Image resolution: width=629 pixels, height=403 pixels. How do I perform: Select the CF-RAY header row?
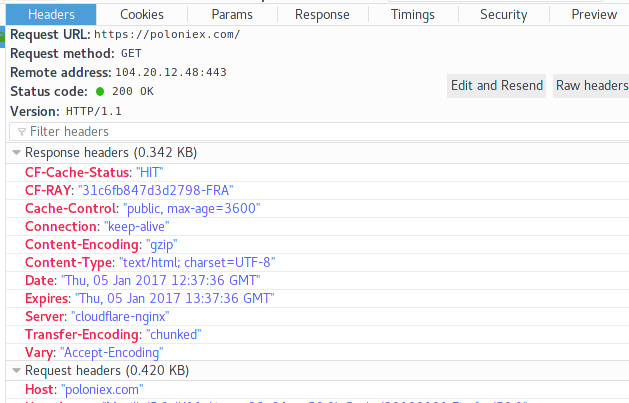(317, 190)
